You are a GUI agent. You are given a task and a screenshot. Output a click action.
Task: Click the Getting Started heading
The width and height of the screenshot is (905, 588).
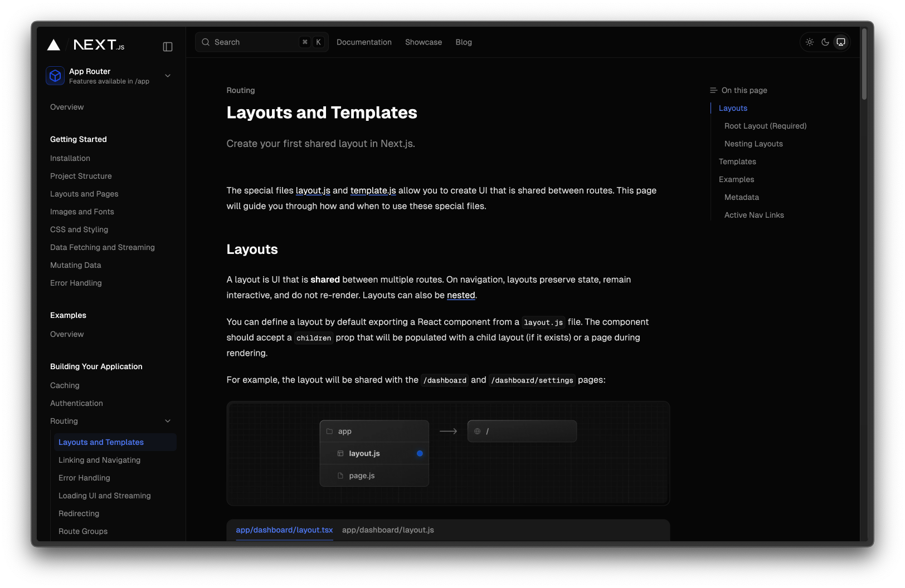tap(79, 139)
